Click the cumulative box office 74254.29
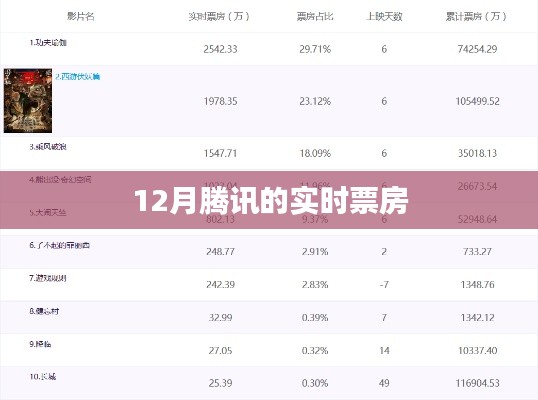This screenshot has width=538, height=400. coord(477,49)
